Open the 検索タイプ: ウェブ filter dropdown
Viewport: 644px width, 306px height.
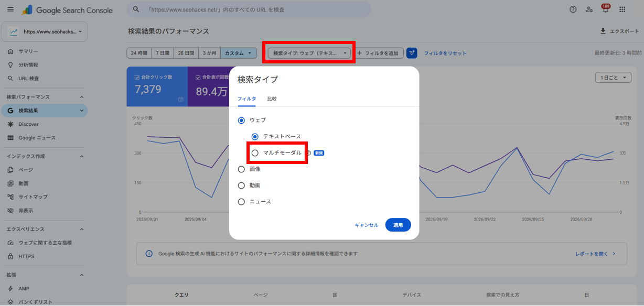(309, 53)
